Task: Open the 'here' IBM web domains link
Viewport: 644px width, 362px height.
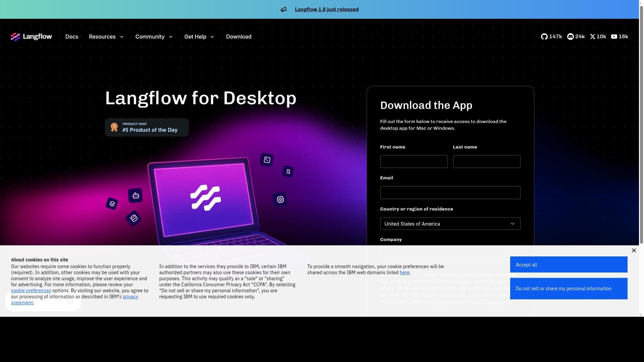Action: point(405,273)
